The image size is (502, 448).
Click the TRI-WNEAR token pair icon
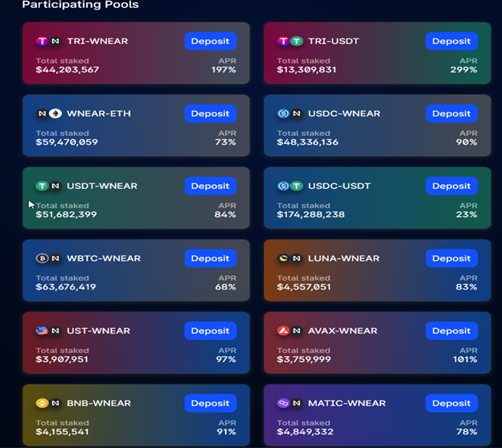(48, 41)
